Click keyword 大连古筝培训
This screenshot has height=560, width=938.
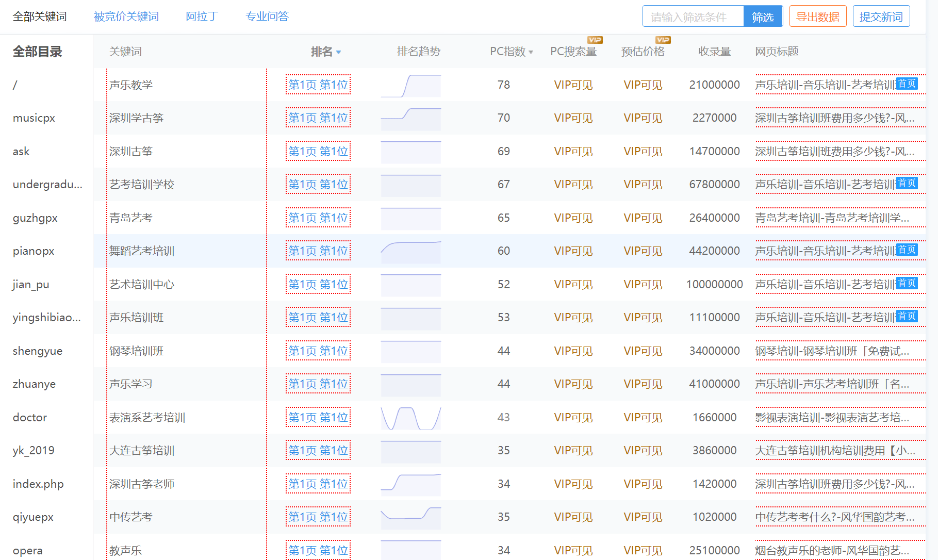tap(142, 451)
